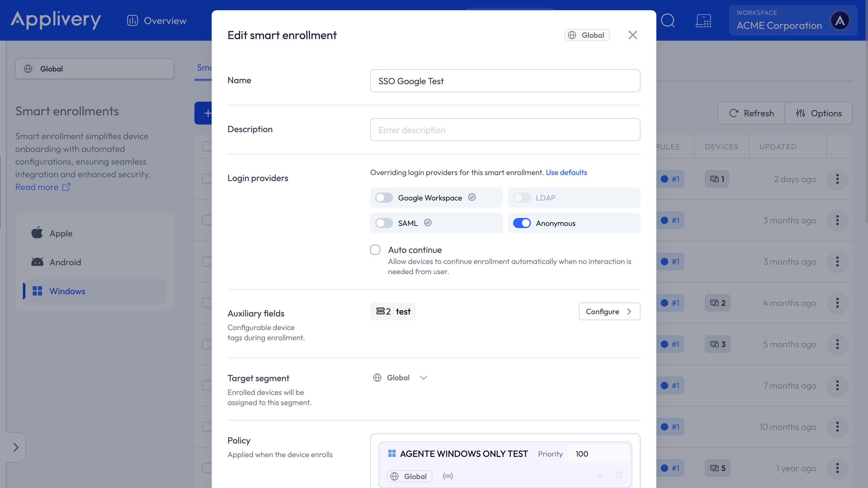This screenshot has width=868, height=488.
Task: Open row menu for 5 months ago
Action: point(837,344)
